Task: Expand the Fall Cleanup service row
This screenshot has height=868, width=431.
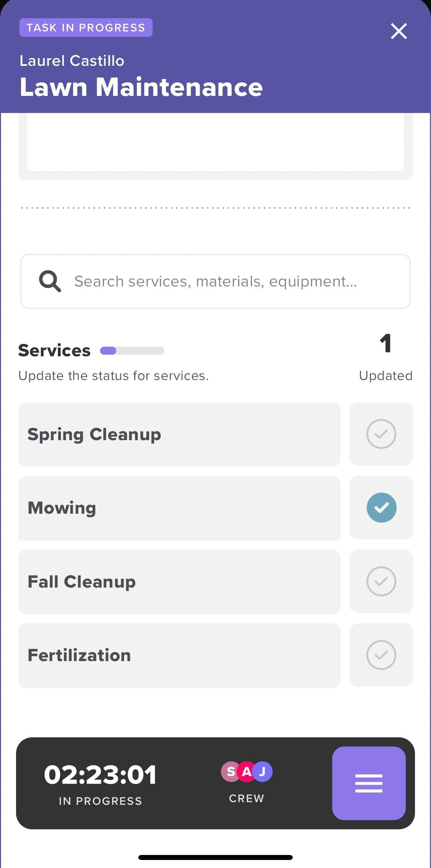Action: (179, 582)
